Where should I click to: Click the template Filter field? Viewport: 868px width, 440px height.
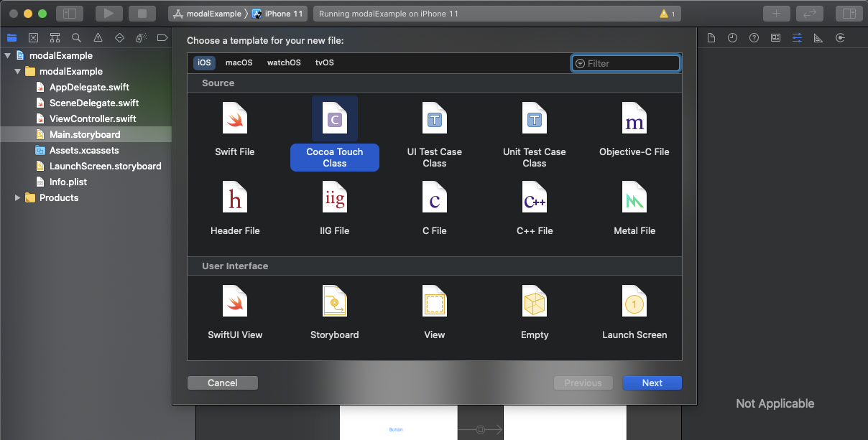pos(626,63)
